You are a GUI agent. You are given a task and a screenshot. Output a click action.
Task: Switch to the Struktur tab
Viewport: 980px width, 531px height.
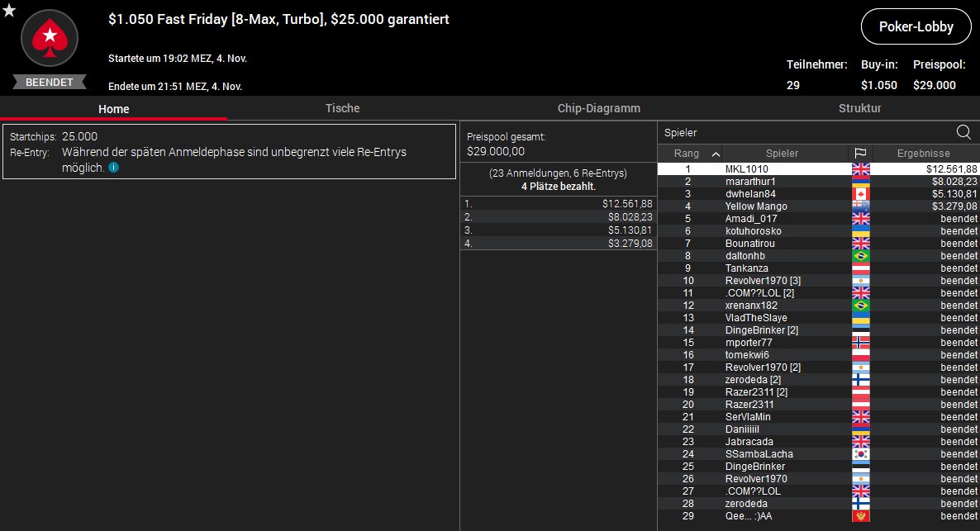(860, 108)
